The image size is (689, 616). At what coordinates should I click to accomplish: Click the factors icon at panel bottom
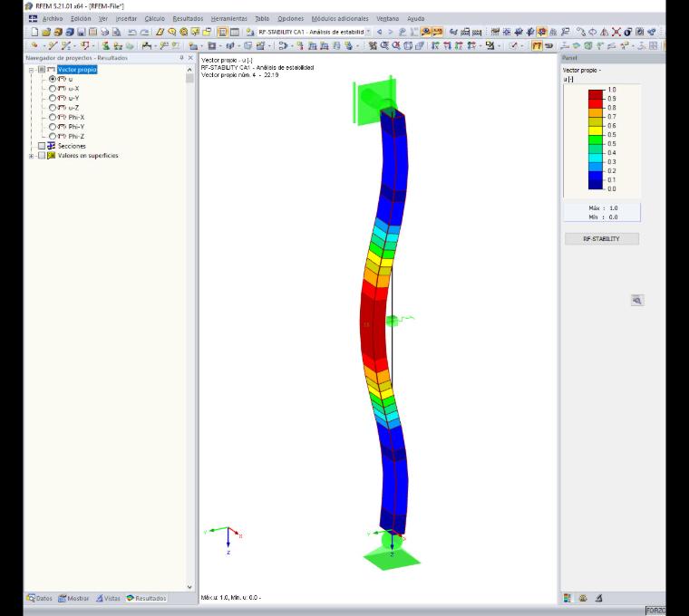583,598
